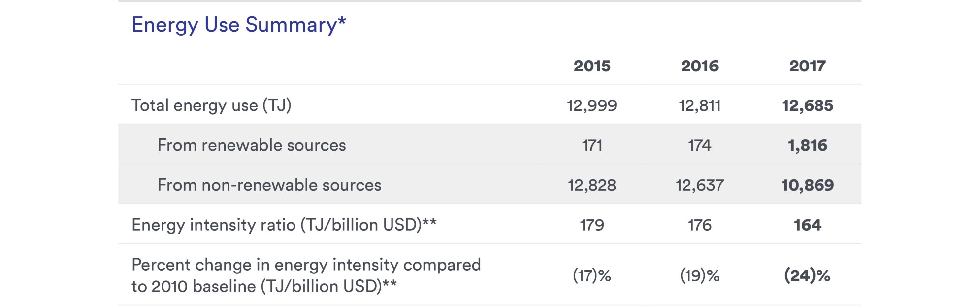The width and height of the screenshot is (980, 307).
Task: Select the 12,811 total energy value
Action: (700, 105)
